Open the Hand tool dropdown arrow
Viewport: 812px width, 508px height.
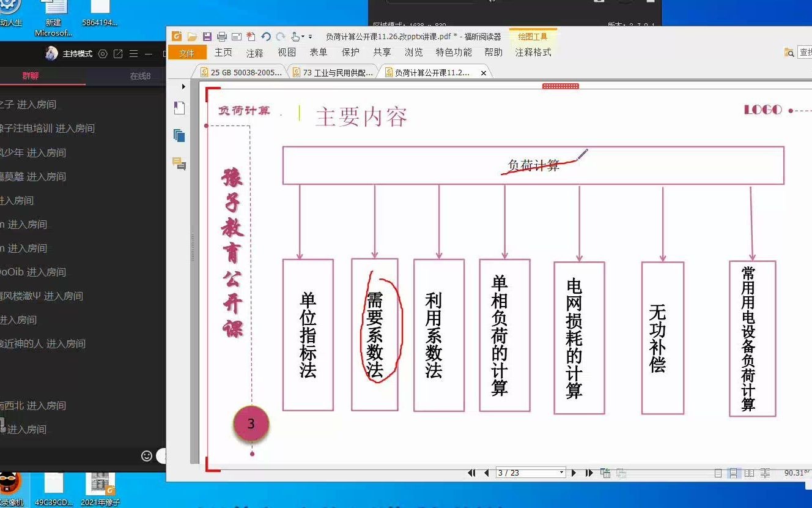point(303,37)
